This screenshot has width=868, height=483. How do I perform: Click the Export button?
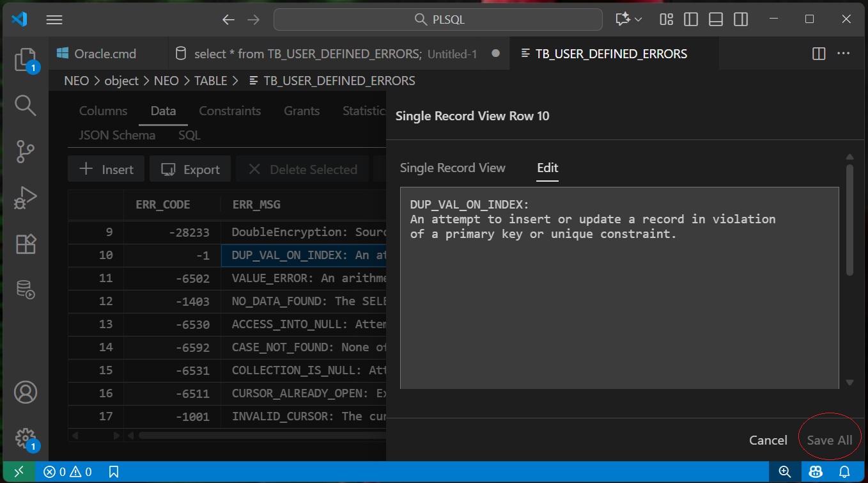[x=190, y=170]
